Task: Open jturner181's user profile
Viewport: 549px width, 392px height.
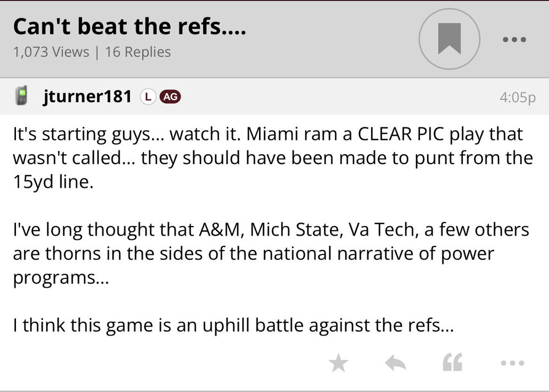Action: coord(87,97)
